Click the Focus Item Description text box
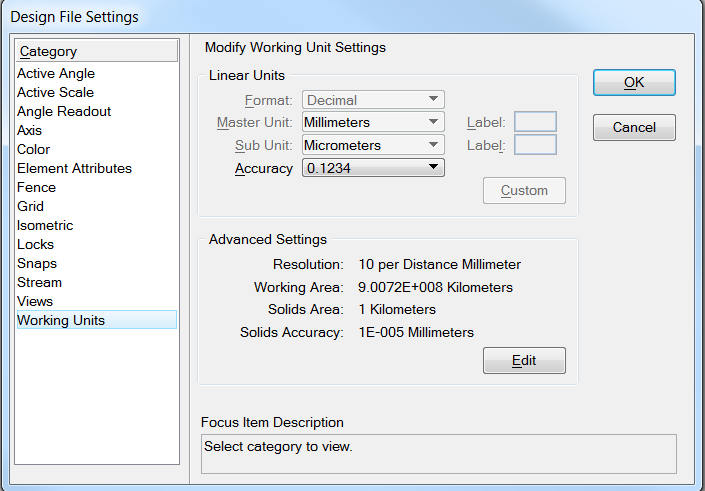This screenshot has width=705, height=491. (x=439, y=454)
